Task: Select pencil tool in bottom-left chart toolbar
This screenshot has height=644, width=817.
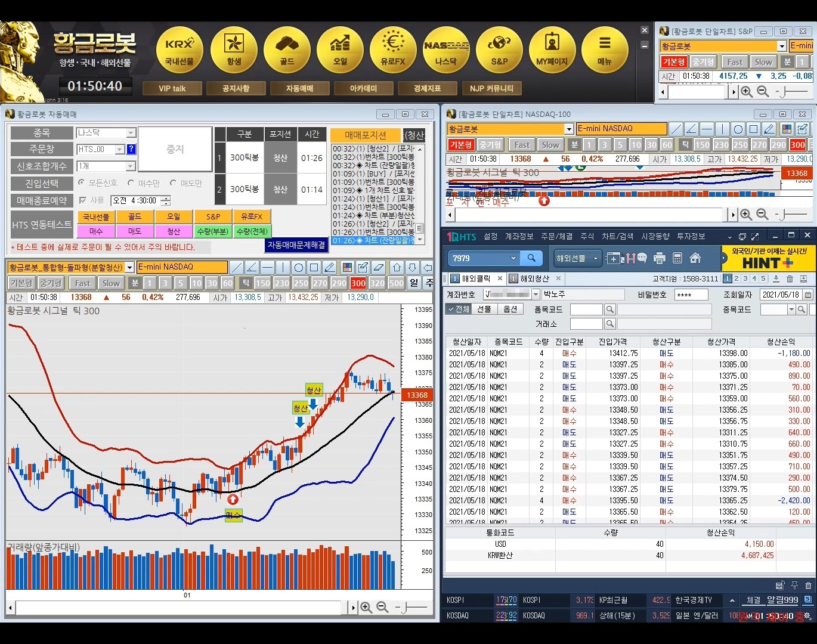Action: coord(330,267)
